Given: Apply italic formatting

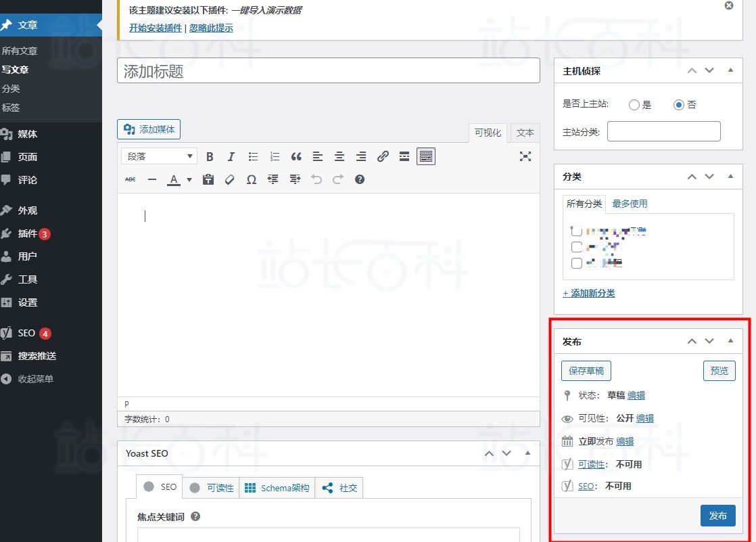Looking at the screenshot, I should tap(231, 156).
